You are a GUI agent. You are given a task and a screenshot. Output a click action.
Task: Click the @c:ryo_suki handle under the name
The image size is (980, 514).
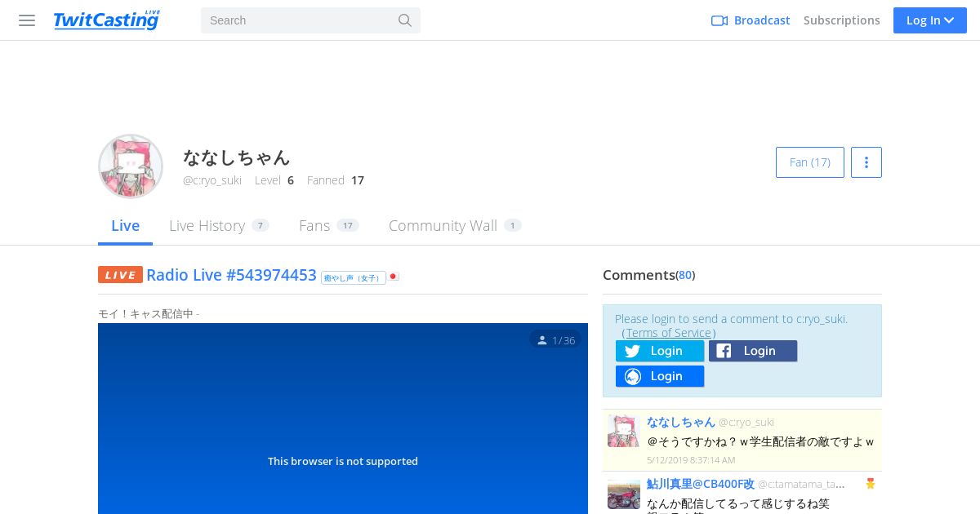[212, 180]
